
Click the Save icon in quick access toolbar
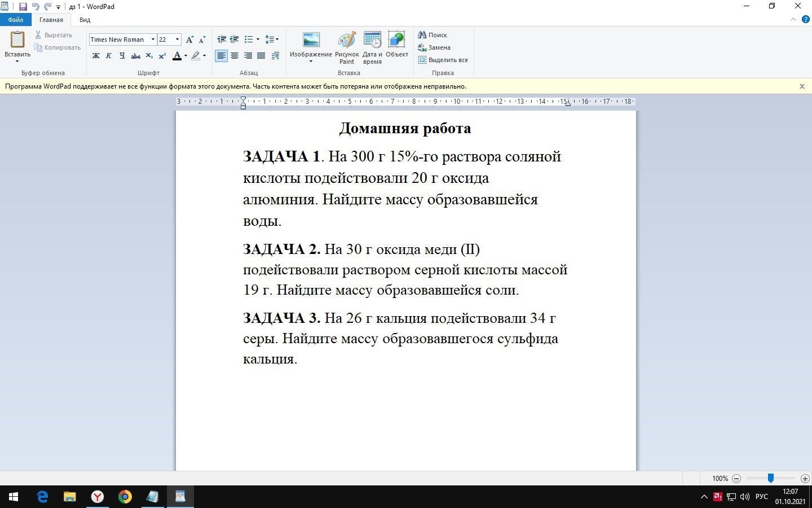pos(23,7)
